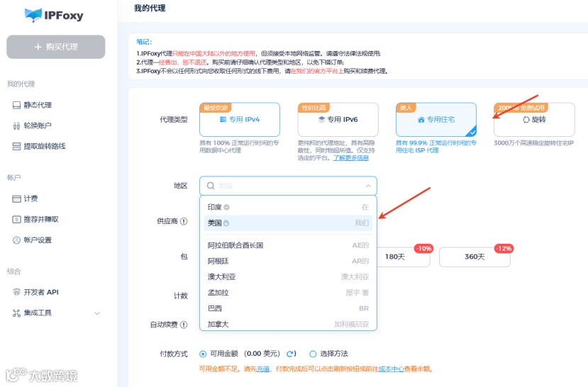Collapse the 地区 dropdown arrow
The height and width of the screenshot is (387, 588).
click(368, 186)
